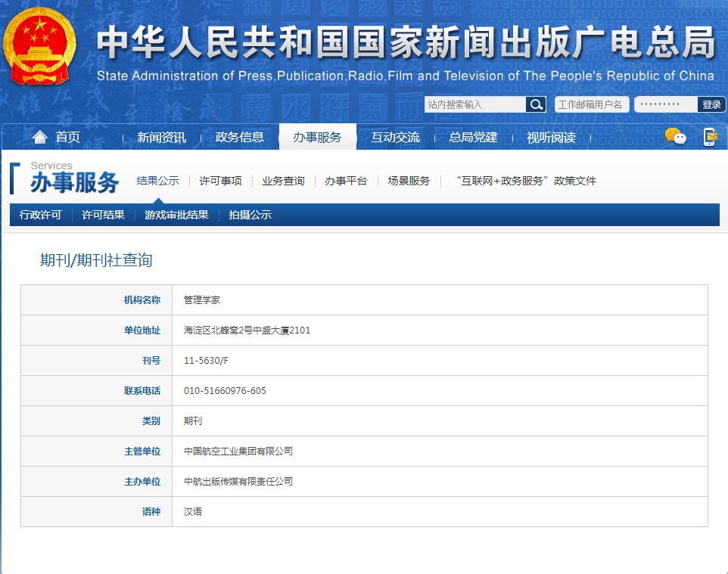Click the 中华人民共和国国家新闻出版广电总局 site title
This screenshot has height=574, width=728.
coord(406,42)
